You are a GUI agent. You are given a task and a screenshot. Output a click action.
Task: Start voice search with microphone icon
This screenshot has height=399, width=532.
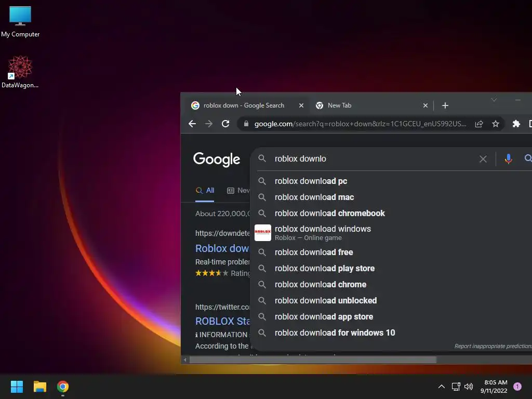[508, 159]
